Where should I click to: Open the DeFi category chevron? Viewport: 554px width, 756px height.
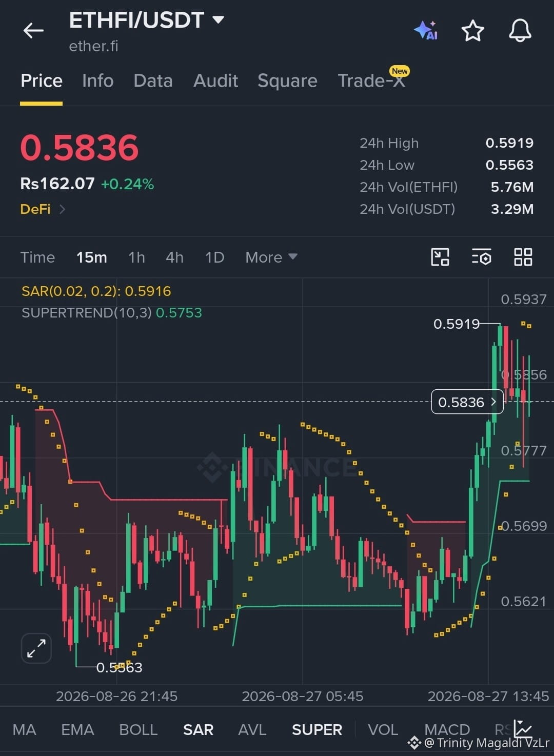coord(62,209)
